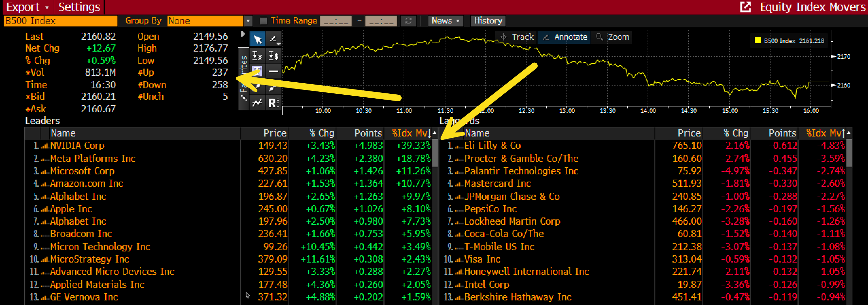
Task: Click Sort Laggards by Points column header
Action: [774, 133]
